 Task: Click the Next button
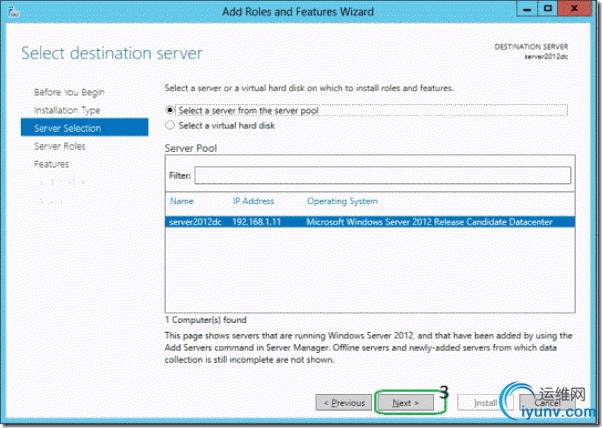click(405, 403)
